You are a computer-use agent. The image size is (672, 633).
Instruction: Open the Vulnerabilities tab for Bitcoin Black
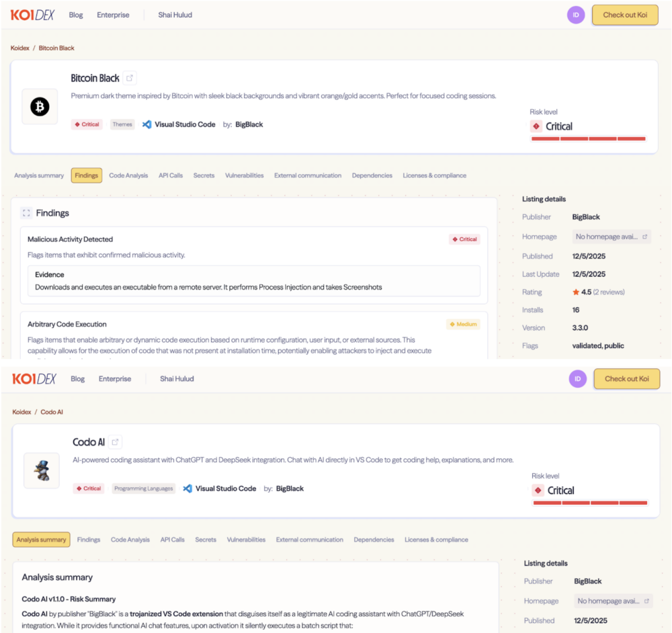(244, 175)
